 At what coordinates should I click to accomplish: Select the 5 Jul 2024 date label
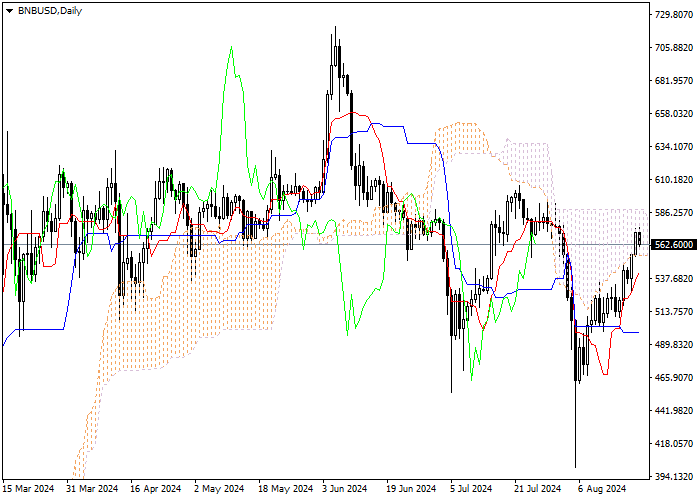point(471,489)
